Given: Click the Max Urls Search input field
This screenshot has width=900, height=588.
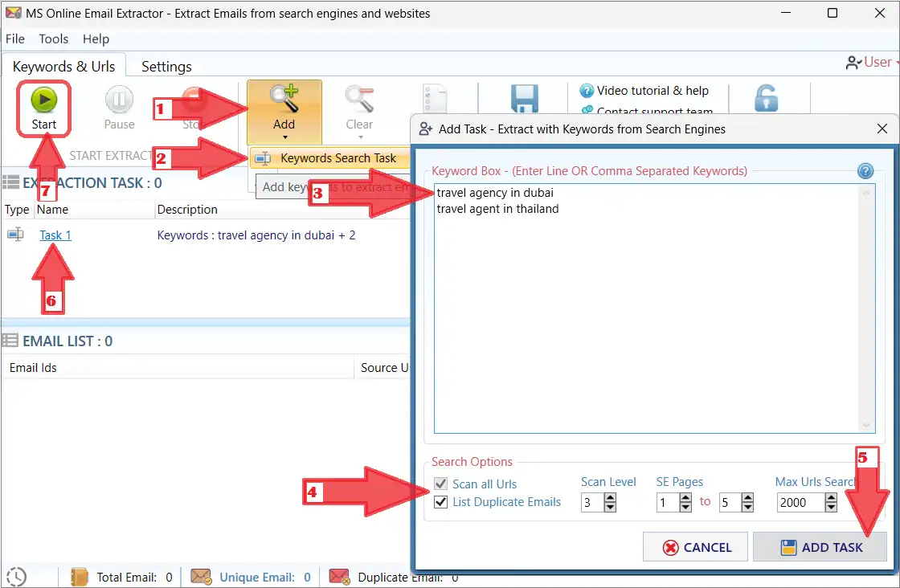Looking at the screenshot, I should 800,503.
